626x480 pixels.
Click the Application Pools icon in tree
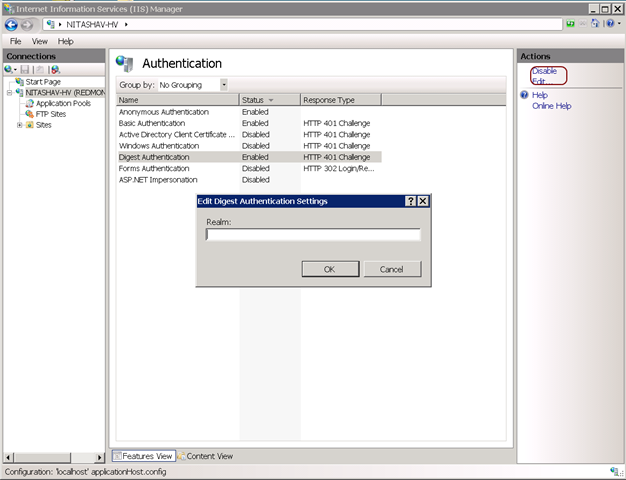point(30,103)
